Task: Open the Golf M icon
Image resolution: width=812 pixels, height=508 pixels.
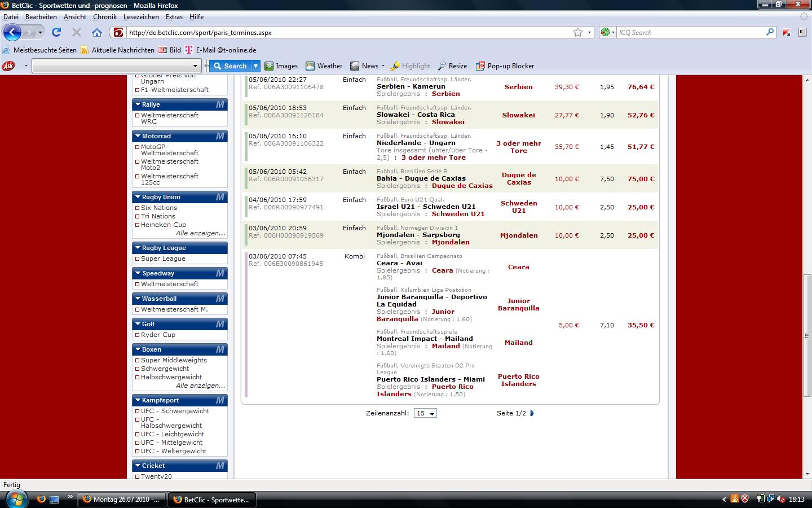Action: point(220,324)
